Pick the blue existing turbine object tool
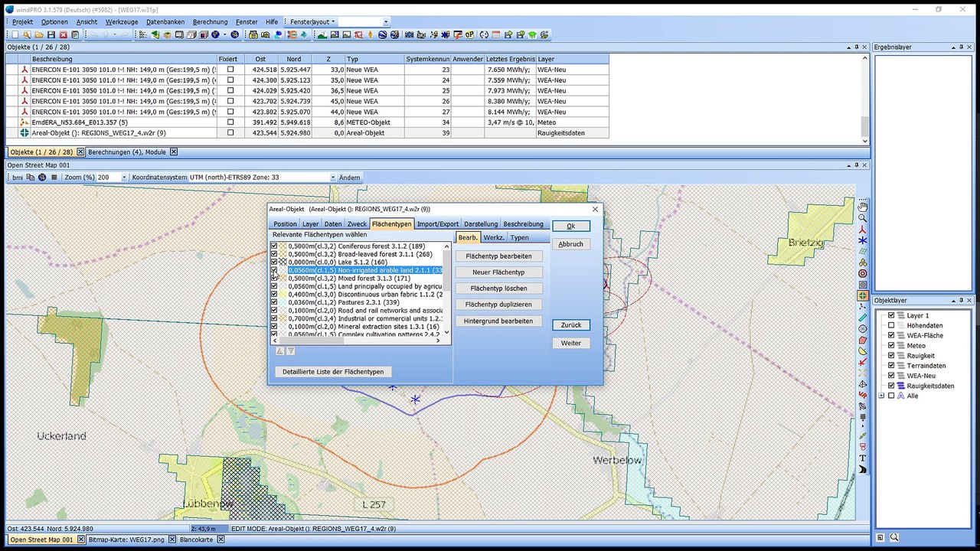This screenshot has height=551, width=980. tap(863, 240)
